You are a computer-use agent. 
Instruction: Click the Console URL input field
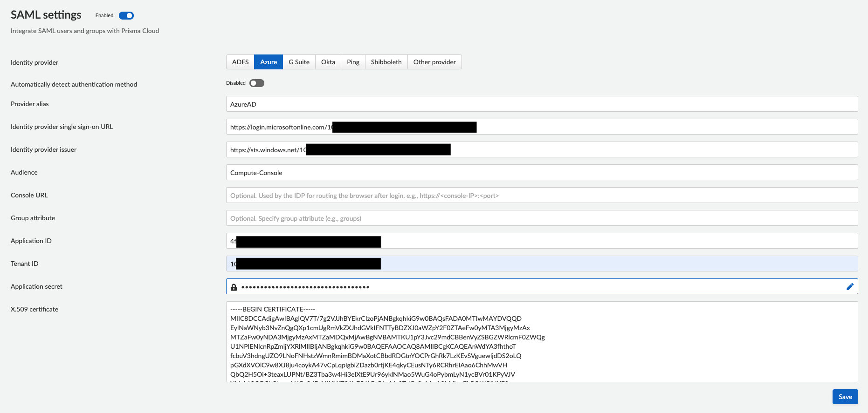click(542, 195)
